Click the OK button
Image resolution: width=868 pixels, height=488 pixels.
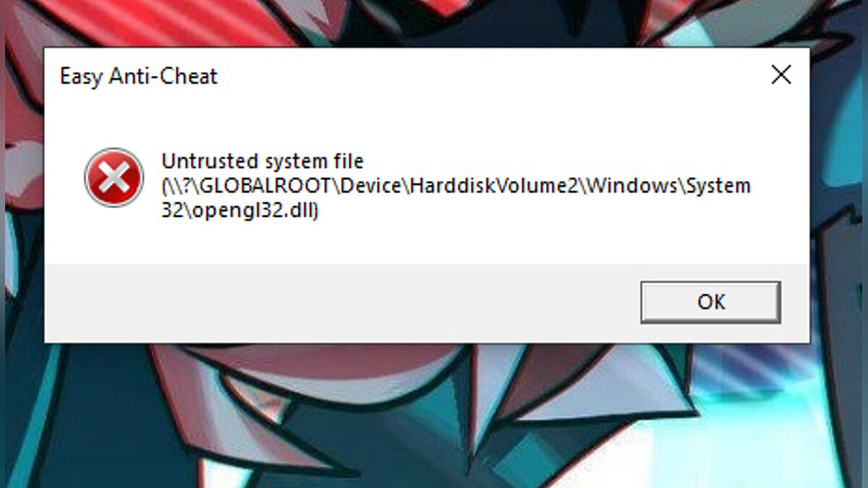tap(710, 302)
